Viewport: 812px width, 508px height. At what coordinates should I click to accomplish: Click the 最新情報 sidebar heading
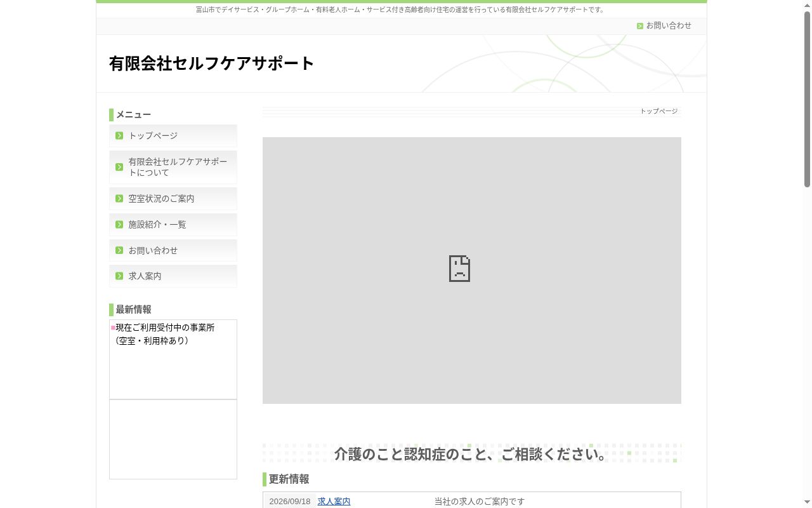point(133,310)
